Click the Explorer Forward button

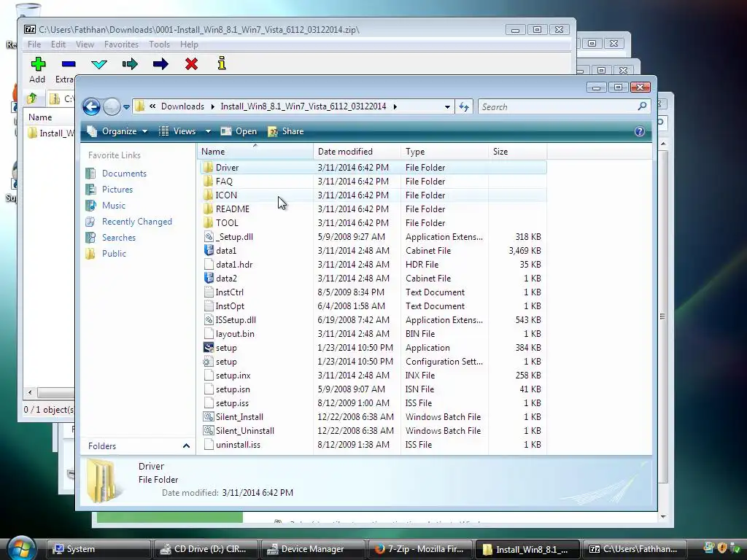click(x=112, y=106)
